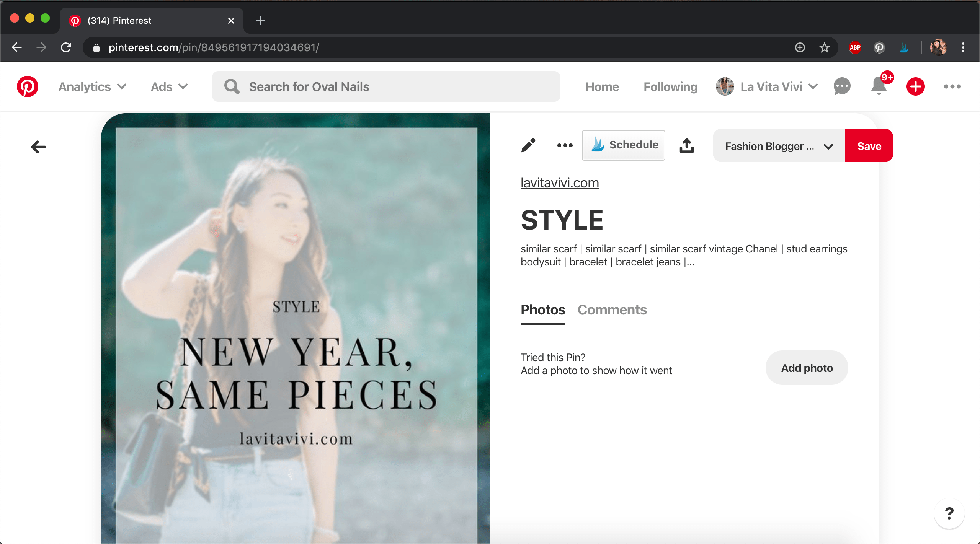Viewport: 980px width, 544px height.
Task: Click the Pinterest logo home icon
Action: tap(28, 86)
